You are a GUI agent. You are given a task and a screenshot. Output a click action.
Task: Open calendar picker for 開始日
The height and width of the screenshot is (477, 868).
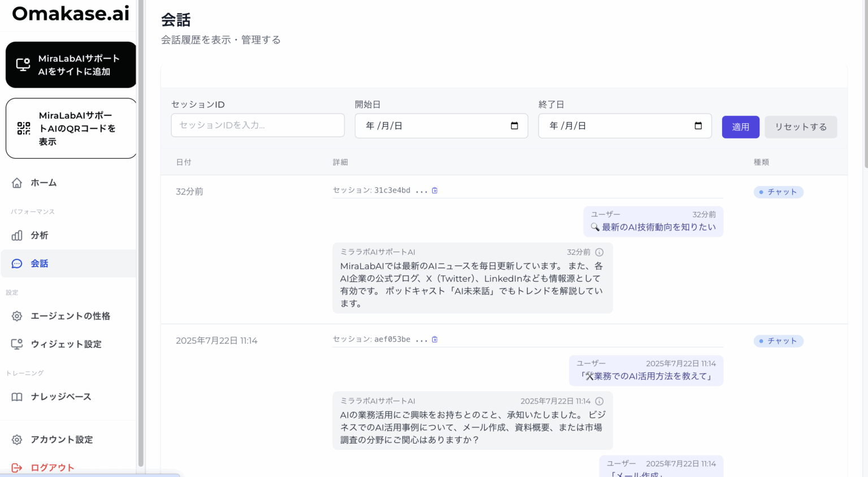coord(514,126)
